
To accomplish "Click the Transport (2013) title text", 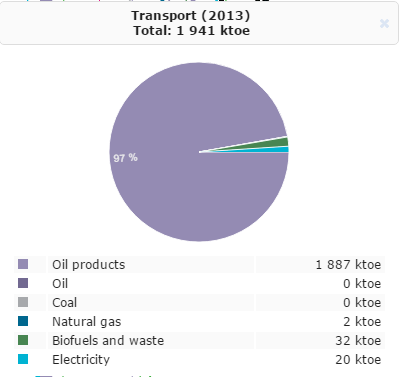I will [x=191, y=16].
